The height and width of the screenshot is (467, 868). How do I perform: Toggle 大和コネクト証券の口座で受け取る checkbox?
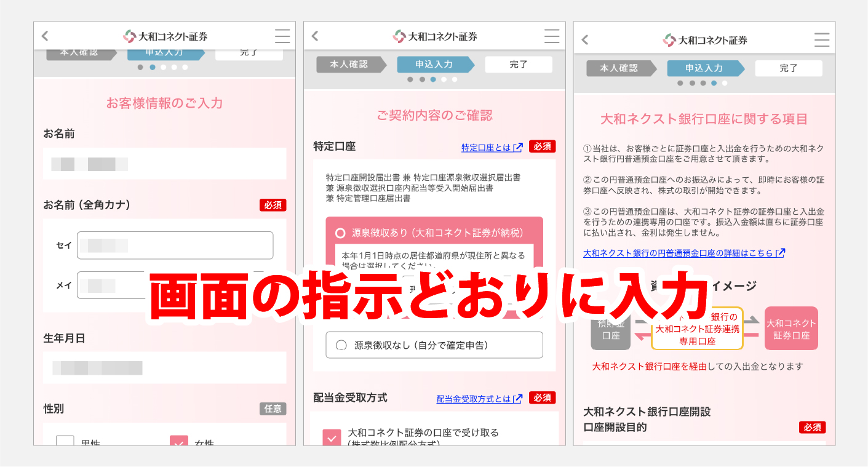tap(332, 438)
